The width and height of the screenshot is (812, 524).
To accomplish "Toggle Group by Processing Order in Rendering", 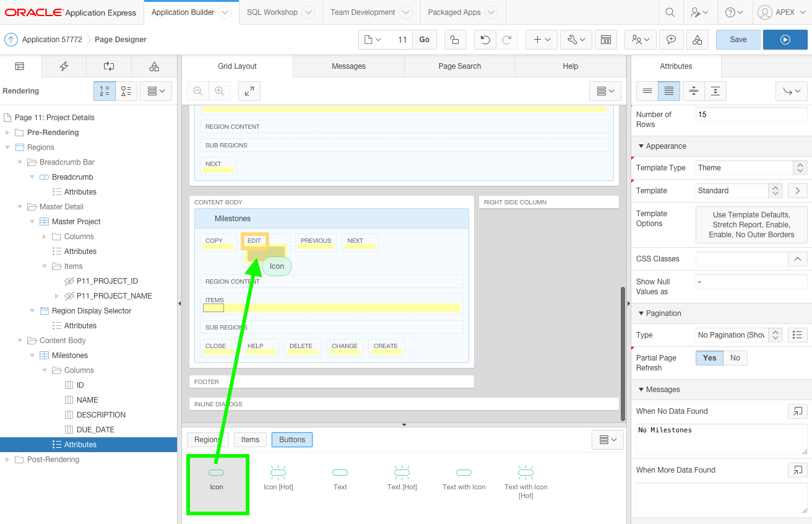I will [x=105, y=91].
